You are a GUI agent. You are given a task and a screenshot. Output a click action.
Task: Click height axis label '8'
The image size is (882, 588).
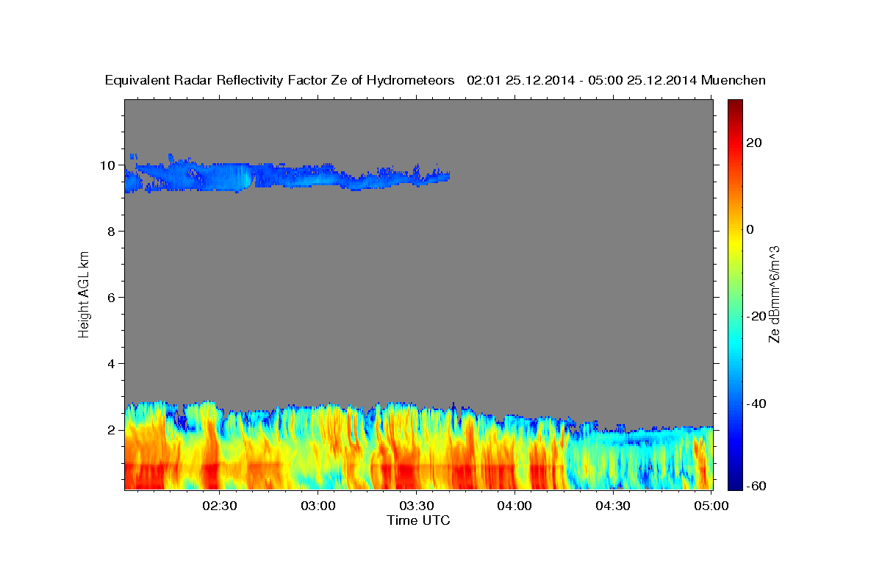(x=112, y=232)
